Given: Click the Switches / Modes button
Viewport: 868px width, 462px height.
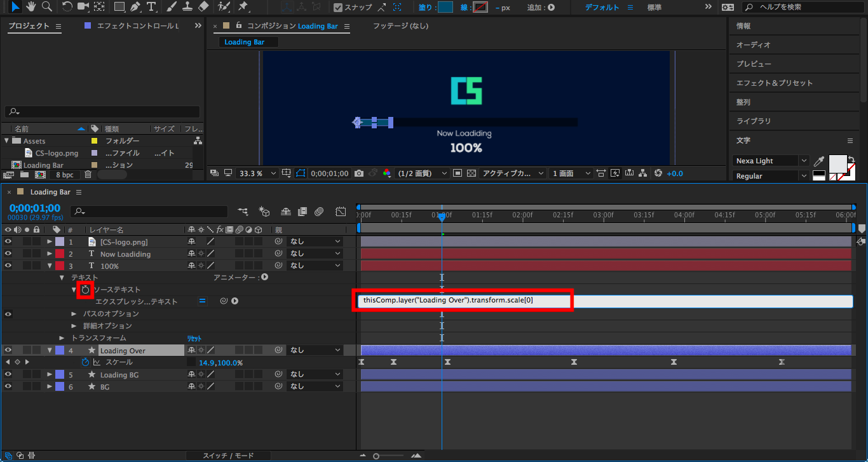Looking at the screenshot, I should click(228, 456).
